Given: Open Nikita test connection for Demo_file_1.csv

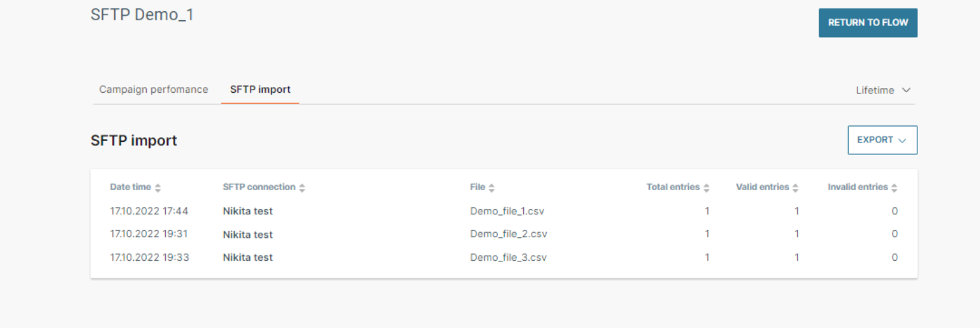Looking at the screenshot, I should pyautogui.click(x=248, y=211).
